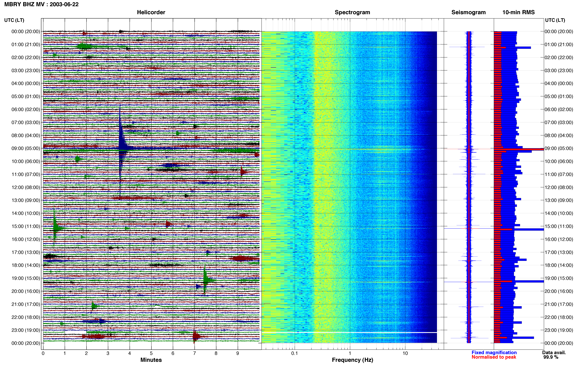
Task: Click the right '18:00 (14:00)' time label
Action: pos(559,265)
